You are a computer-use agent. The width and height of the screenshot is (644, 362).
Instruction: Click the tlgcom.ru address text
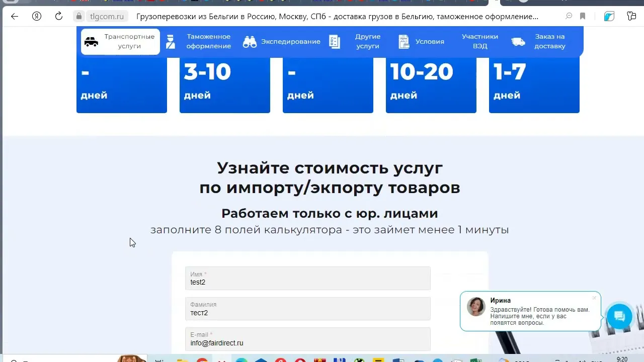pyautogui.click(x=107, y=17)
